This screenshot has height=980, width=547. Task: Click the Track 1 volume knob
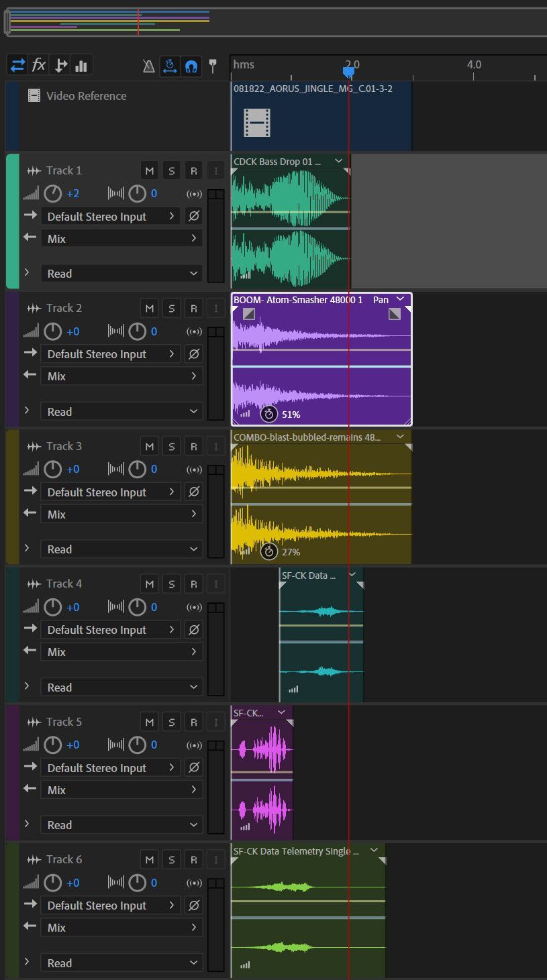click(x=52, y=194)
